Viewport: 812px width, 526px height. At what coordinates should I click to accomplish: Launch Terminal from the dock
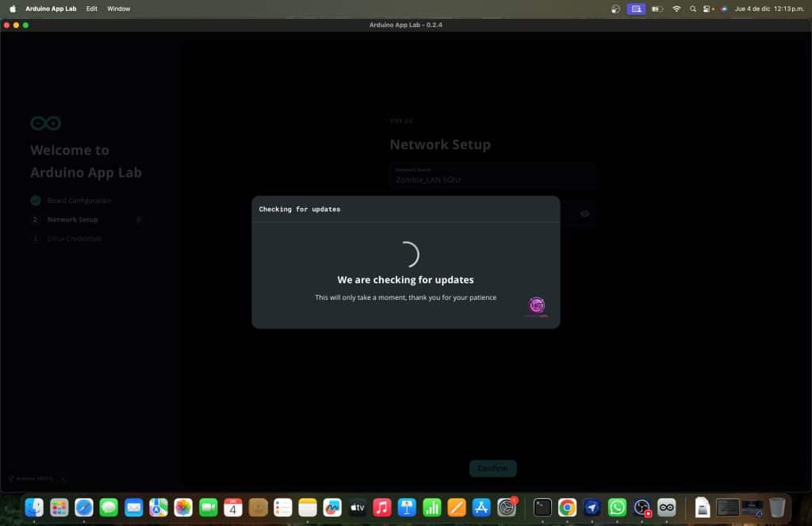pos(542,507)
